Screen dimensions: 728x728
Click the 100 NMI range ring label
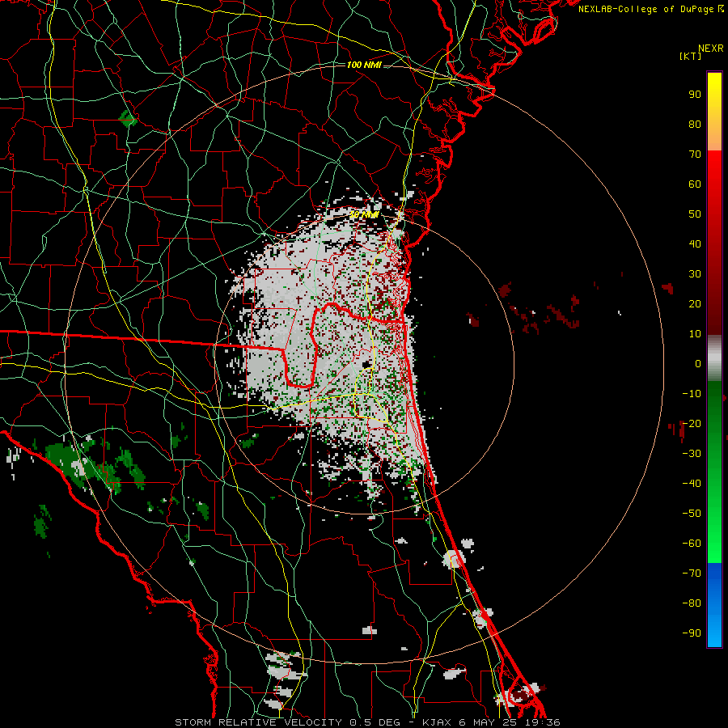click(x=364, y=65)
